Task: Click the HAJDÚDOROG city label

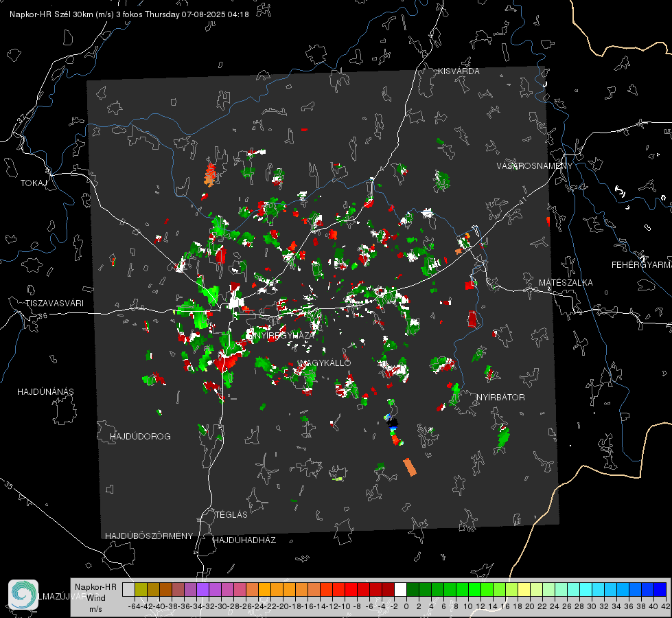Action: 140,437
